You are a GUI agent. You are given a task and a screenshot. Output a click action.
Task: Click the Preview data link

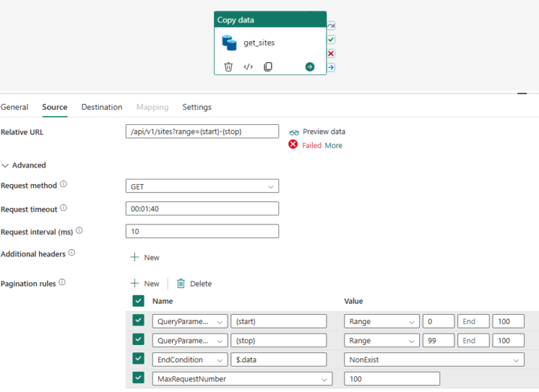coord(324,132)
